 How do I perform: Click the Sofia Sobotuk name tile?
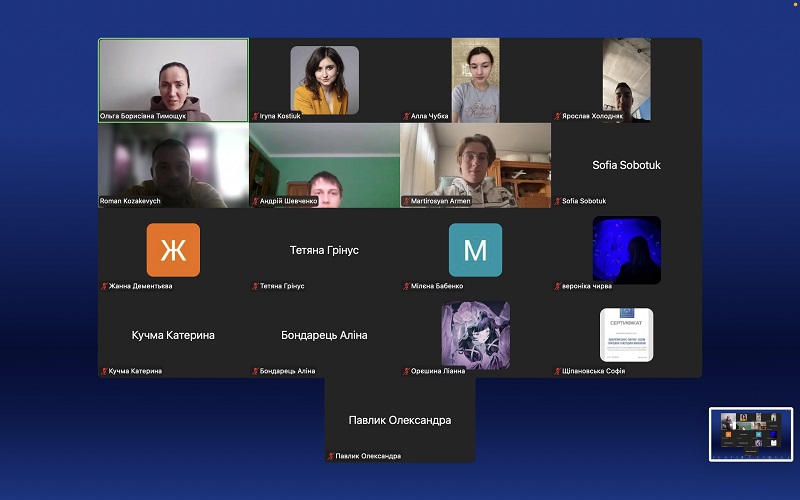point(626,165)
